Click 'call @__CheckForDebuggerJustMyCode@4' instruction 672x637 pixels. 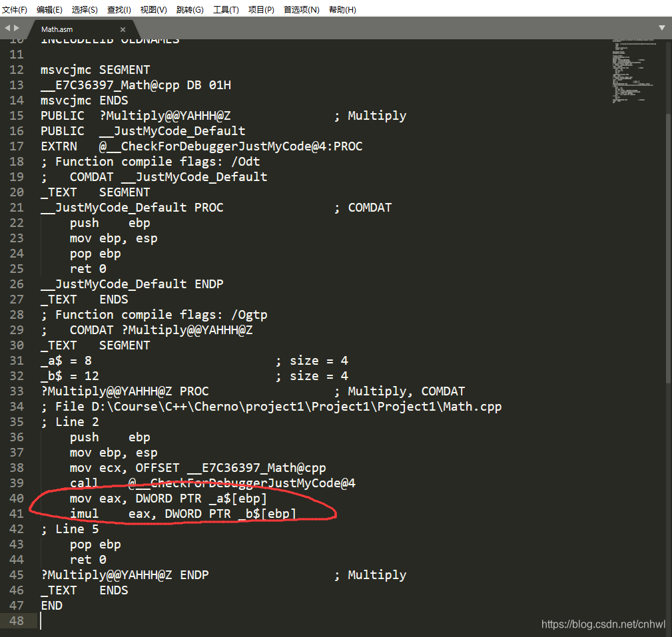coord(212,483)
